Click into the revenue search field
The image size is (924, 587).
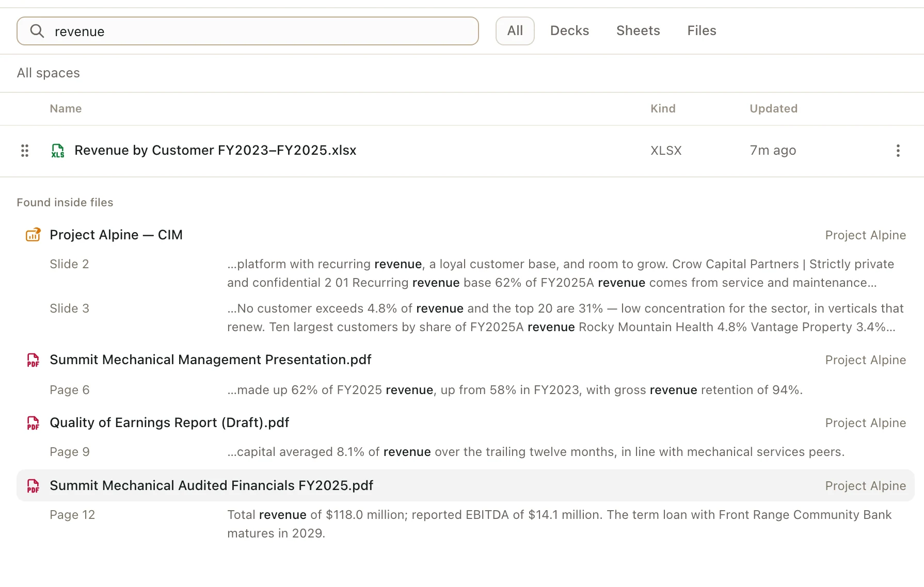tap(248, 31)
